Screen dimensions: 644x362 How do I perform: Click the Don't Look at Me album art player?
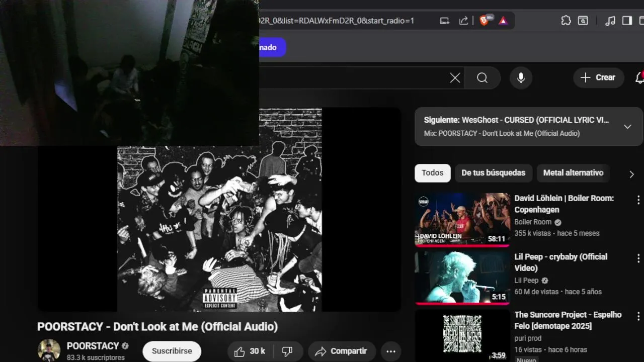pos(219,210)
